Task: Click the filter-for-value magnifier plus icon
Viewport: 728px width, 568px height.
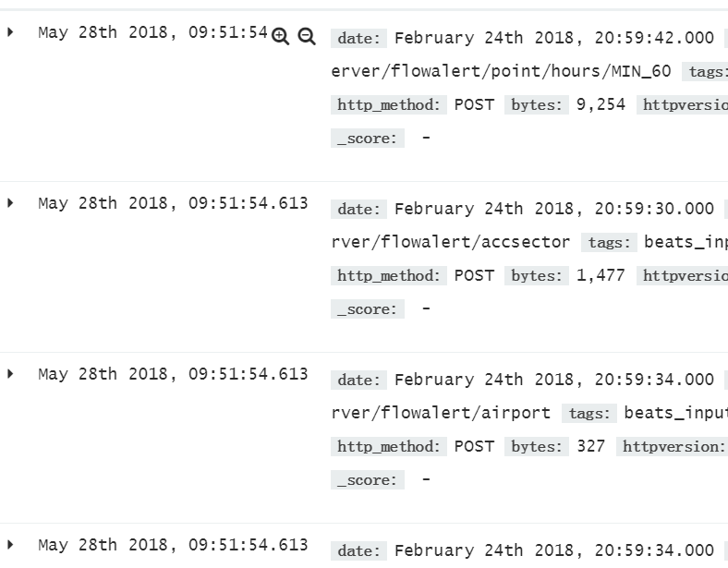Action: pyautogui.click(x=280, y=36)
